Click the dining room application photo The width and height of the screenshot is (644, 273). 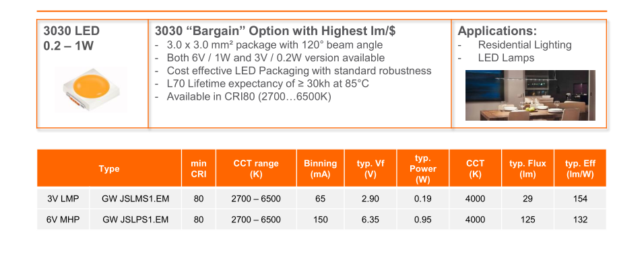530,96
